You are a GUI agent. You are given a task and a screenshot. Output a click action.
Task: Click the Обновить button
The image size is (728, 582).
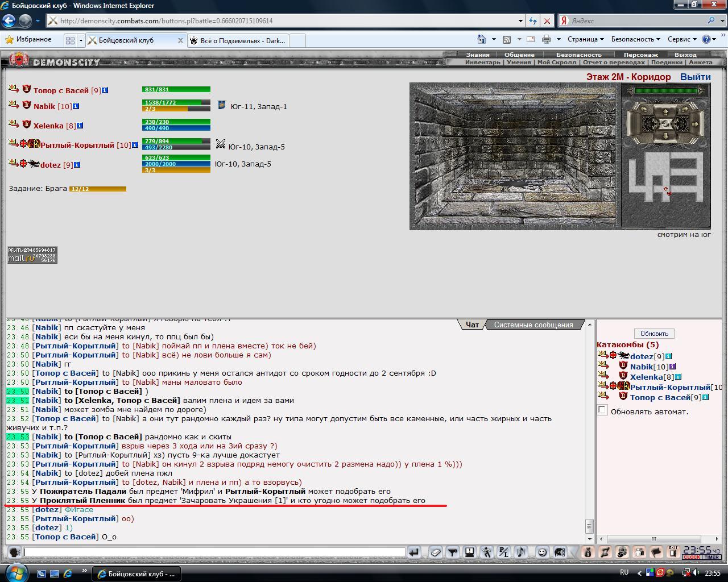click(654, 334)
